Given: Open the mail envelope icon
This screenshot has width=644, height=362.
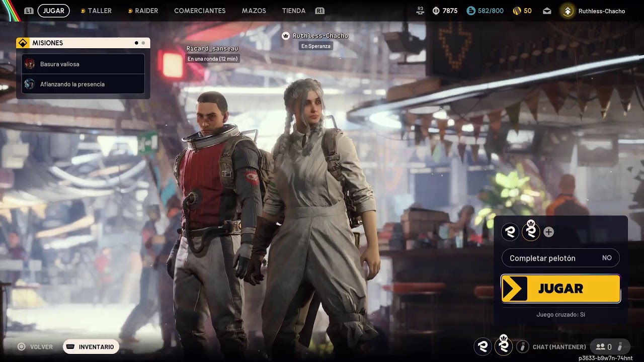Looking at the screenshot, I should (x=547, y=11).
